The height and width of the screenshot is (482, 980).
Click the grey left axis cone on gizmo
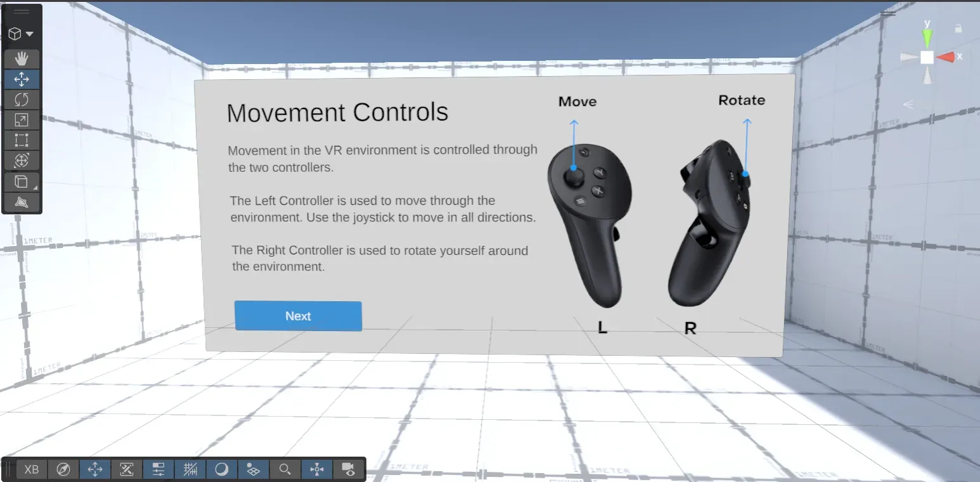coord(909,57)
